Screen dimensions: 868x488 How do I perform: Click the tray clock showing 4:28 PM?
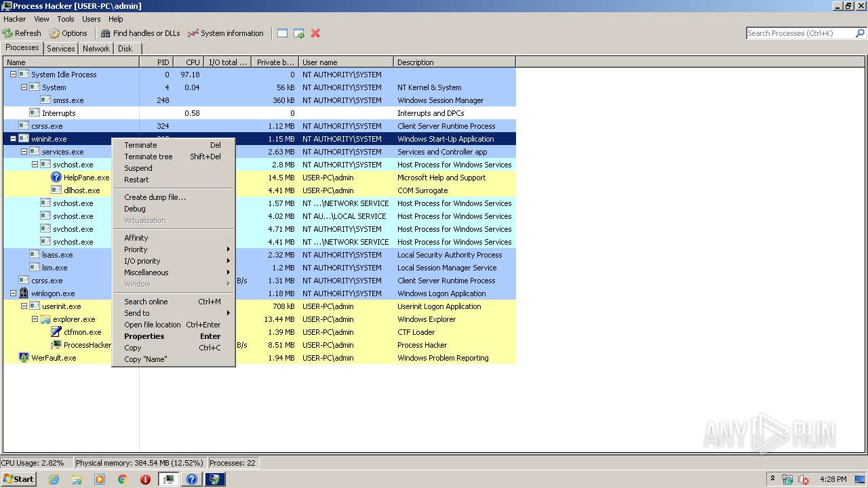coord(833,479)
